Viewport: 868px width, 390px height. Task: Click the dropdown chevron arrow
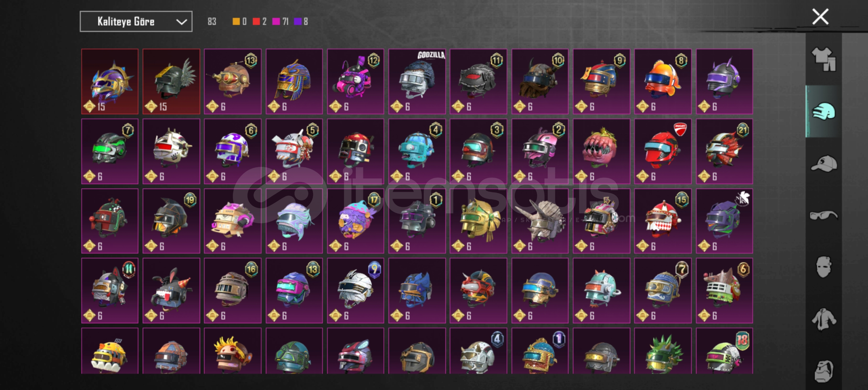point(181,22)
